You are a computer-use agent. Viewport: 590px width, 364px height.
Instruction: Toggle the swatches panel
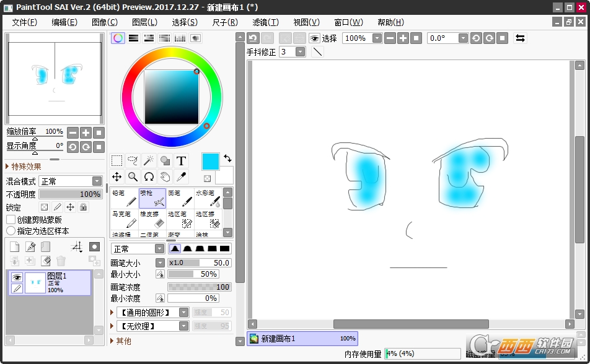pos(180,38)
